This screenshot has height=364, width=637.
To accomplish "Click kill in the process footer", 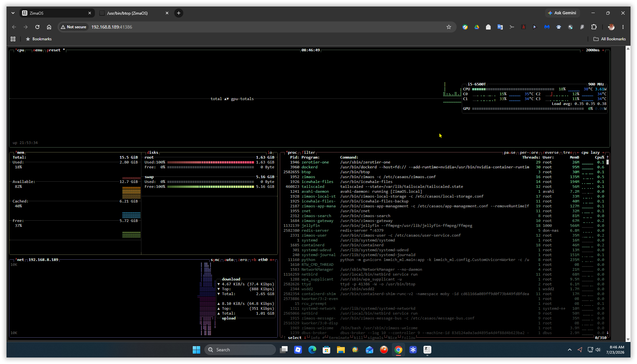I will [x=358, y=338].
